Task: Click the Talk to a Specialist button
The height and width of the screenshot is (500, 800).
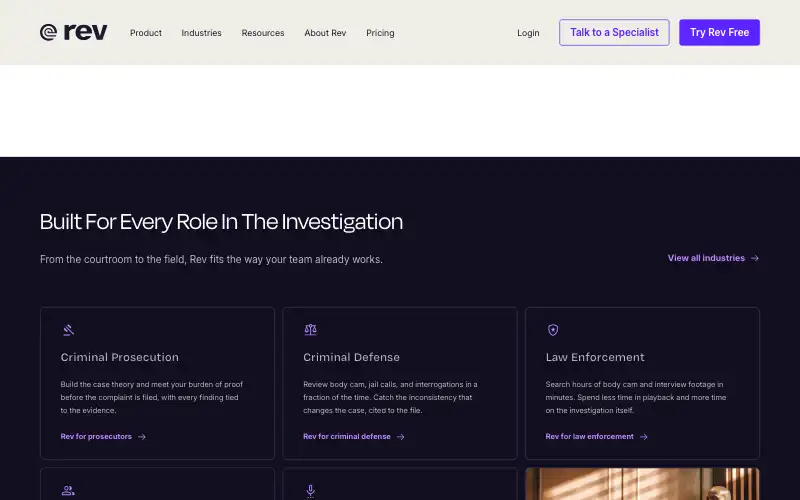Action: point(614,32)
